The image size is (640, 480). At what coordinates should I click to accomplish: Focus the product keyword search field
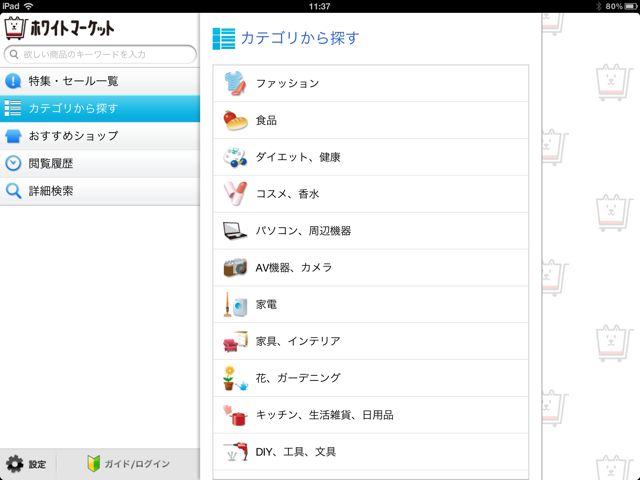pyautogui.click(x=100, y=54)
